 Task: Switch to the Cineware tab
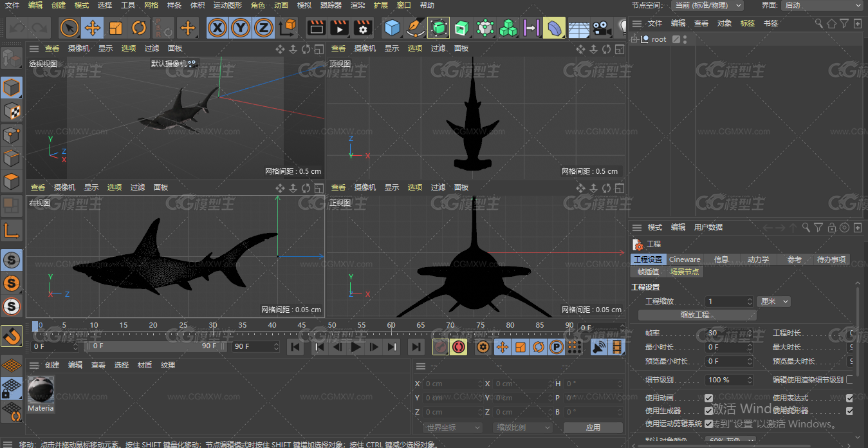pyautogui.click(x=685, y=259)
